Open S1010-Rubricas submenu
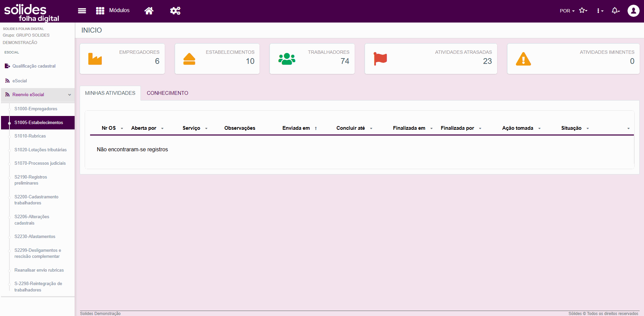The image size is (644, 316). click(x=30, y=136)
